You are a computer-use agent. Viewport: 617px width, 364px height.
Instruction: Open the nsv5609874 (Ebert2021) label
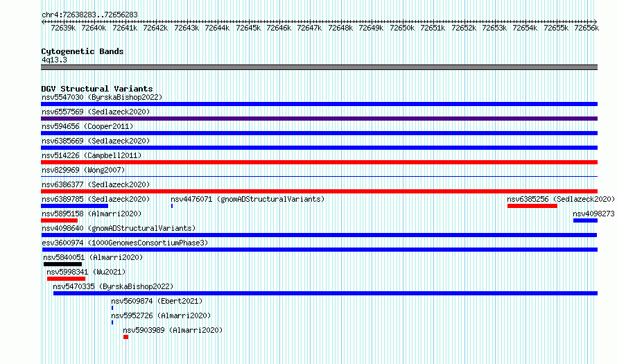[157, 301]
